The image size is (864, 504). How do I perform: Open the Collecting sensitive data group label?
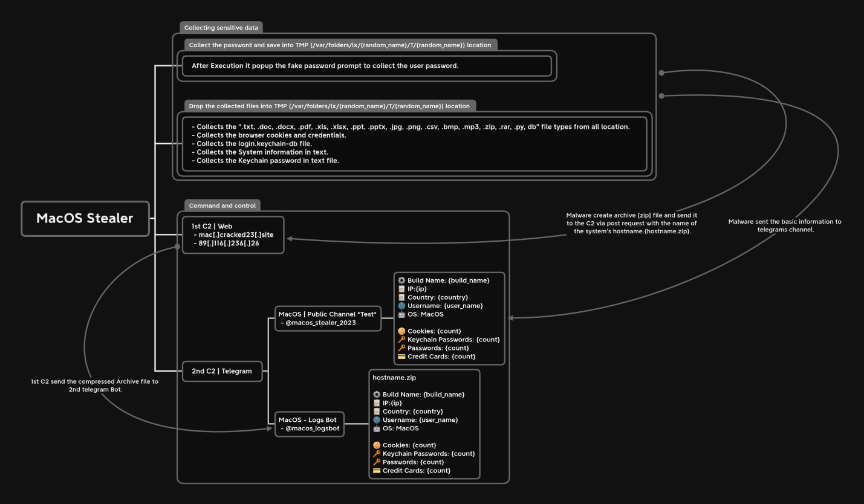coord(221,28)
